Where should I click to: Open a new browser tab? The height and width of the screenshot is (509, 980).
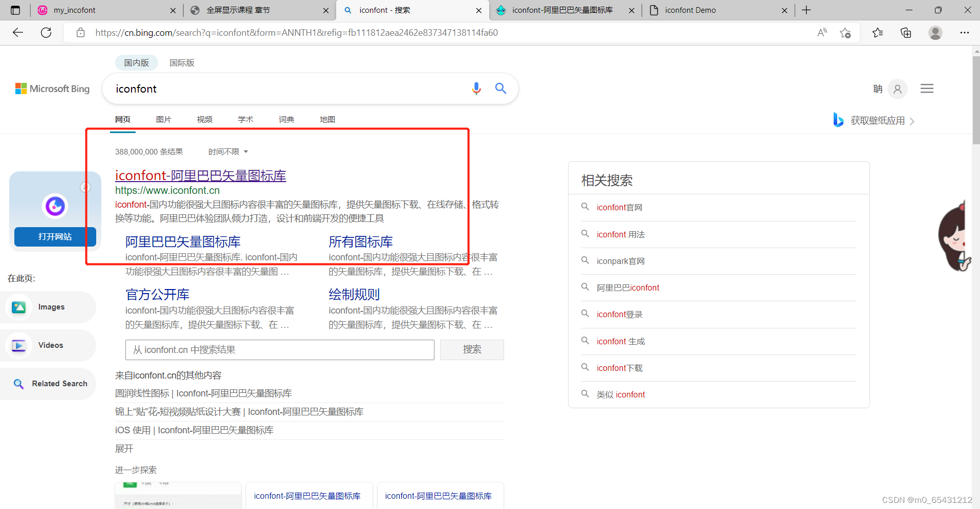(x=807, y=10)
